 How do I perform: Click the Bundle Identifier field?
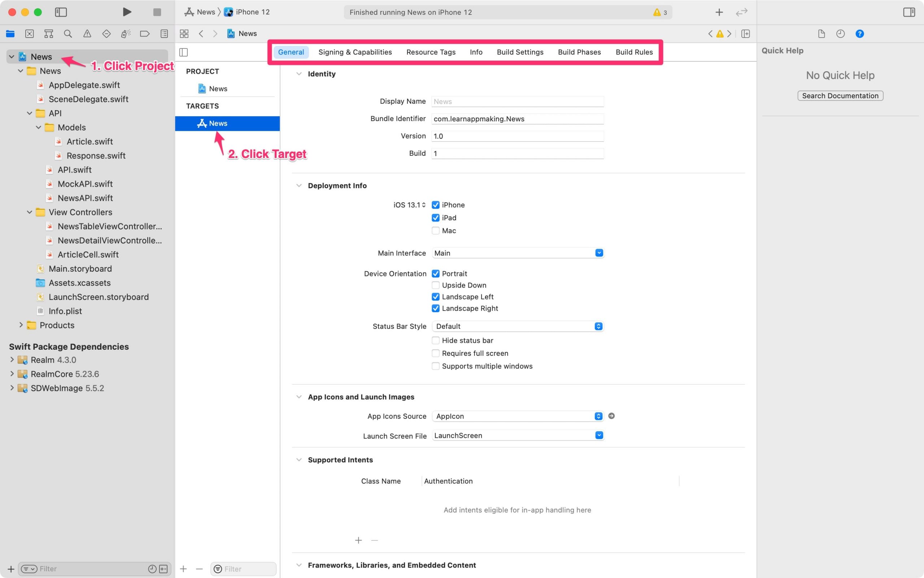(517, 119)
